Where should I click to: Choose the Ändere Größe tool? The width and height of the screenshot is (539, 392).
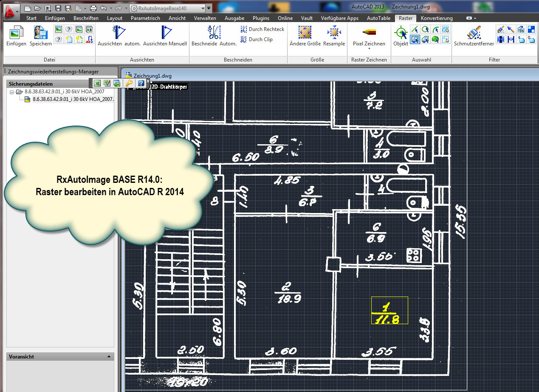tap(305, 33)
